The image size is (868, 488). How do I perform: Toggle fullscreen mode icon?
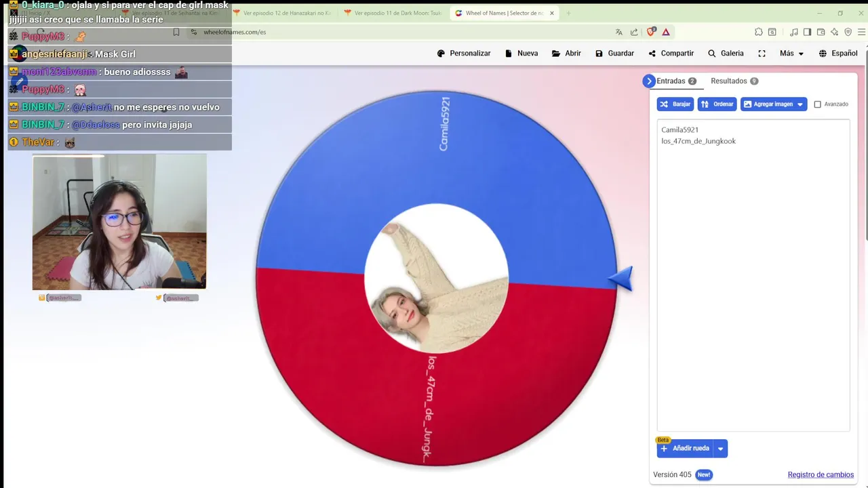coord(762,54)
